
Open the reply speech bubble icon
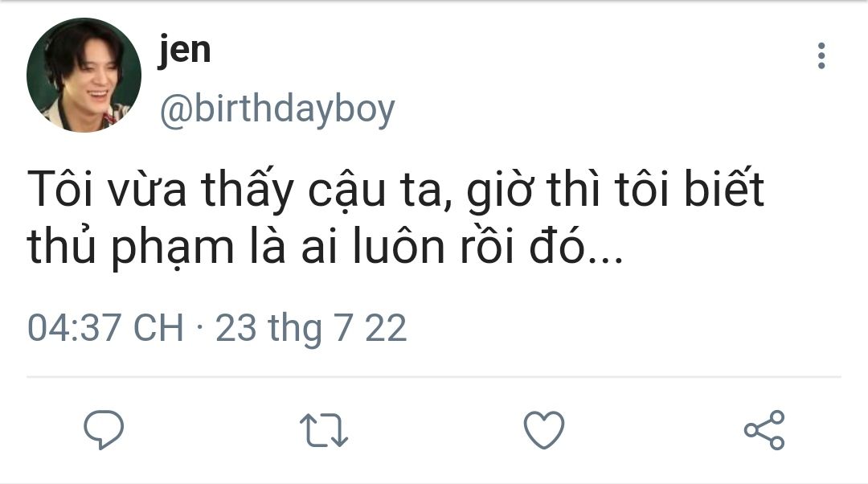point(104,429)
